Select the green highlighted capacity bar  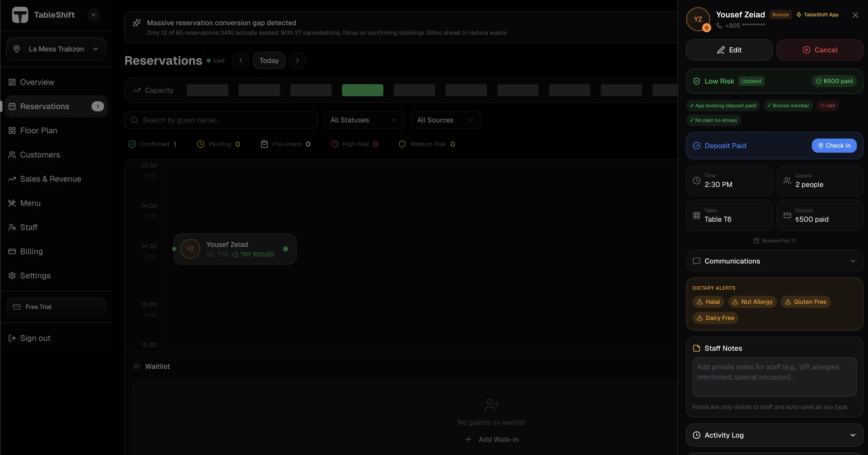click(362, 90)
